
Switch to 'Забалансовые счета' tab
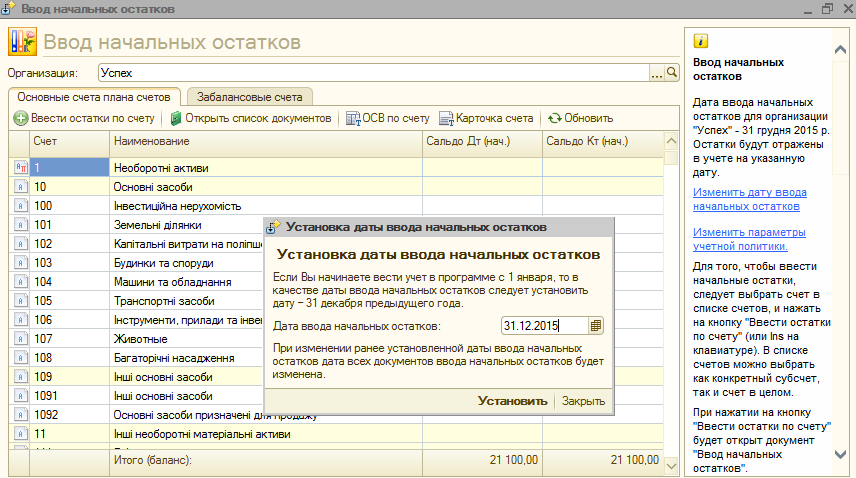pos(250,97)
